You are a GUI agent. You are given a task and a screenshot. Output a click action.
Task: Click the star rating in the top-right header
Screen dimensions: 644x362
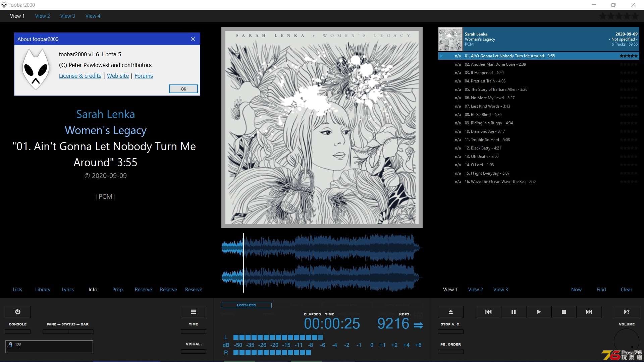(619, 16)
